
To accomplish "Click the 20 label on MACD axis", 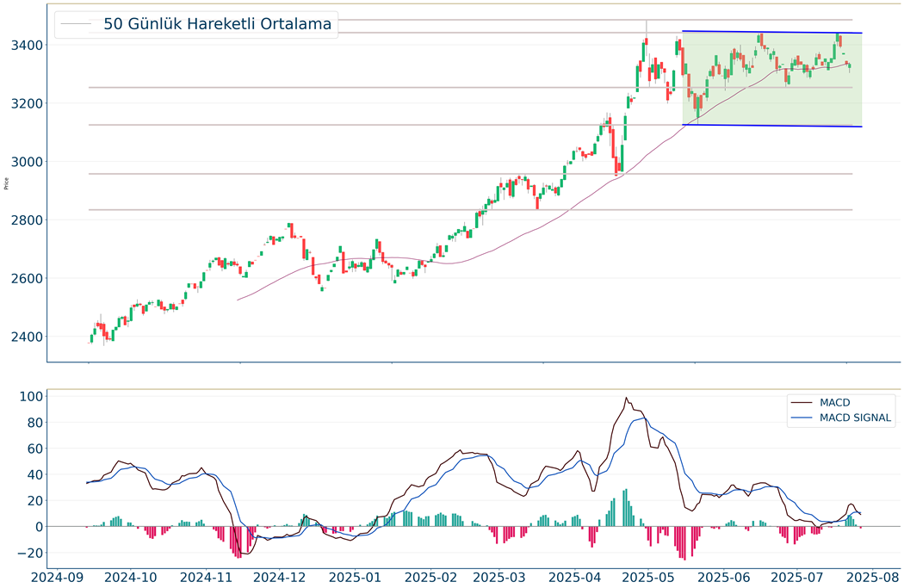I will coord(34,500).
